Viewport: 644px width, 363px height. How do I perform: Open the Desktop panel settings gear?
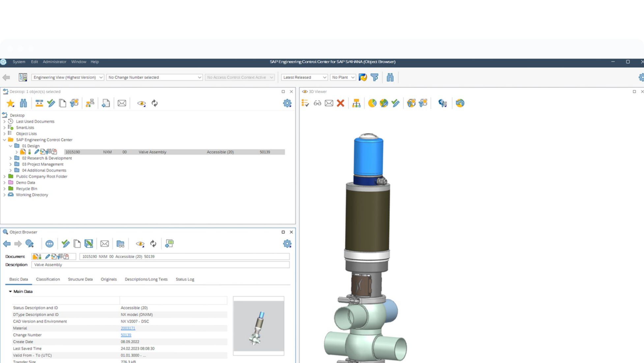[x=287, y=103]
